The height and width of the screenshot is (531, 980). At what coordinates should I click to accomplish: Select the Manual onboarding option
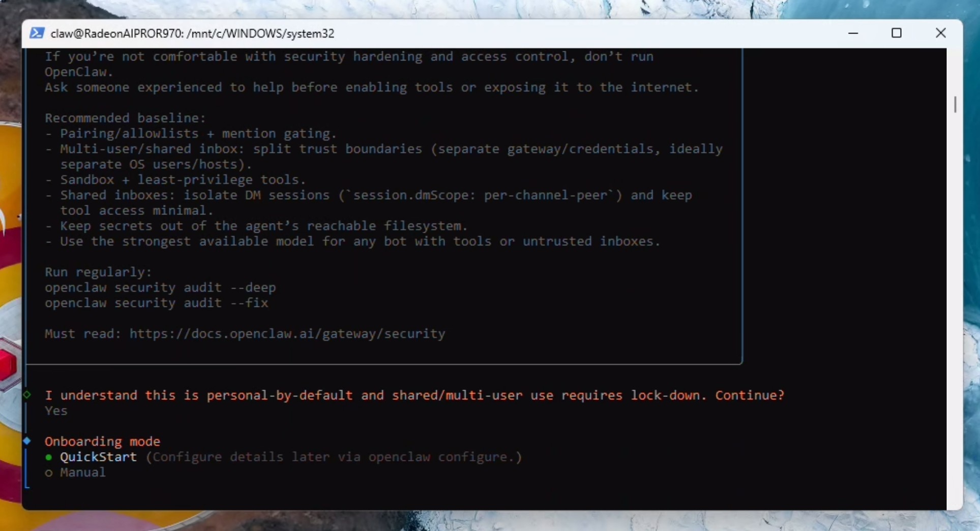pos(82,472)
